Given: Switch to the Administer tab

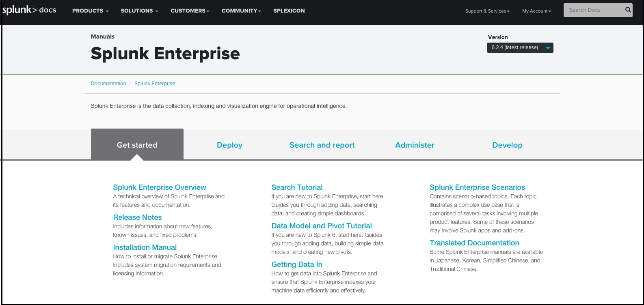Looking at the screenshot, I should [x=415, y=145].
